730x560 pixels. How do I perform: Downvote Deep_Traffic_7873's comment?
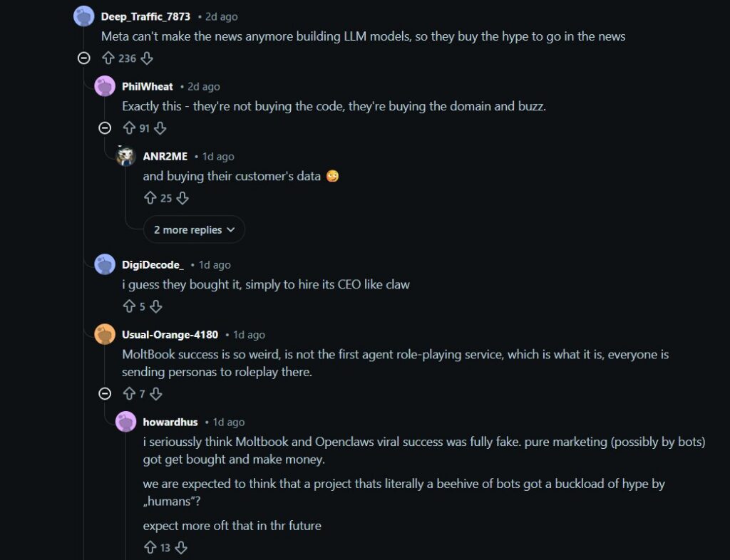[x=147, y=58]
